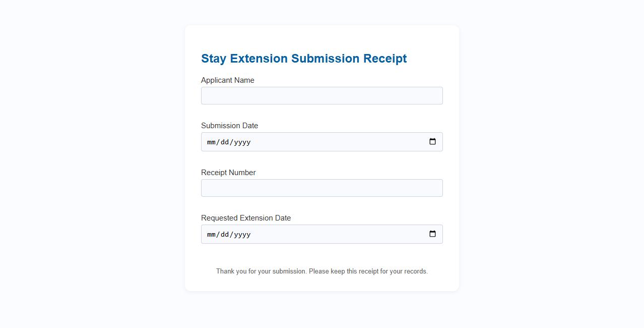
Task: Click the "Submission Date" label
Action: tap(229, 126)
